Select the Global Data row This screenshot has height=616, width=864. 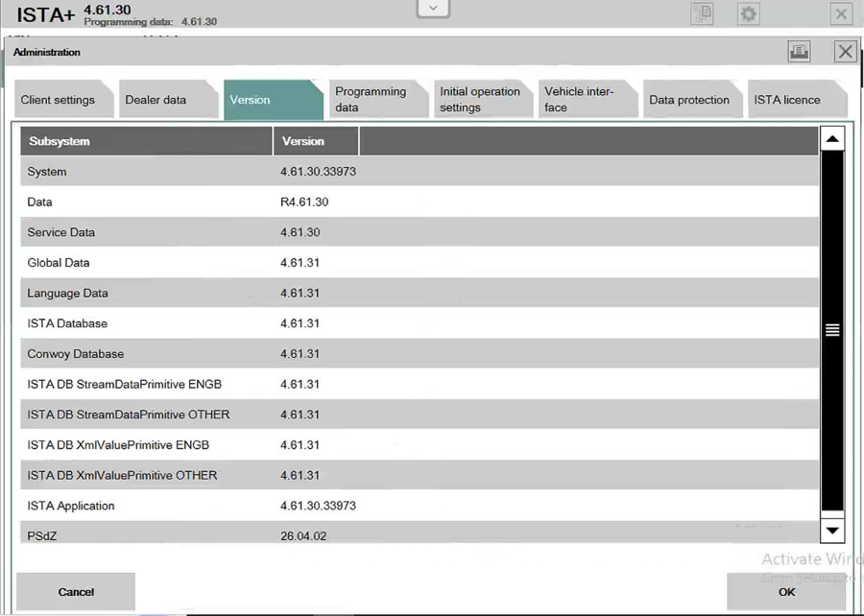click(420, 263)
